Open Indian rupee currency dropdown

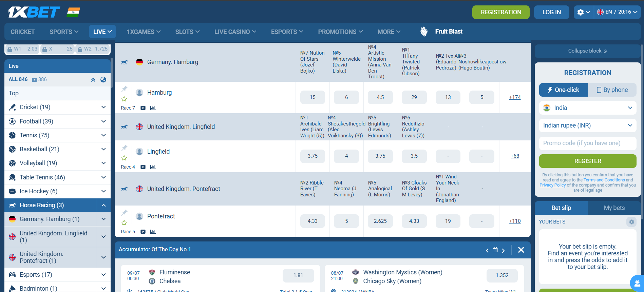[x=588, y=125]
